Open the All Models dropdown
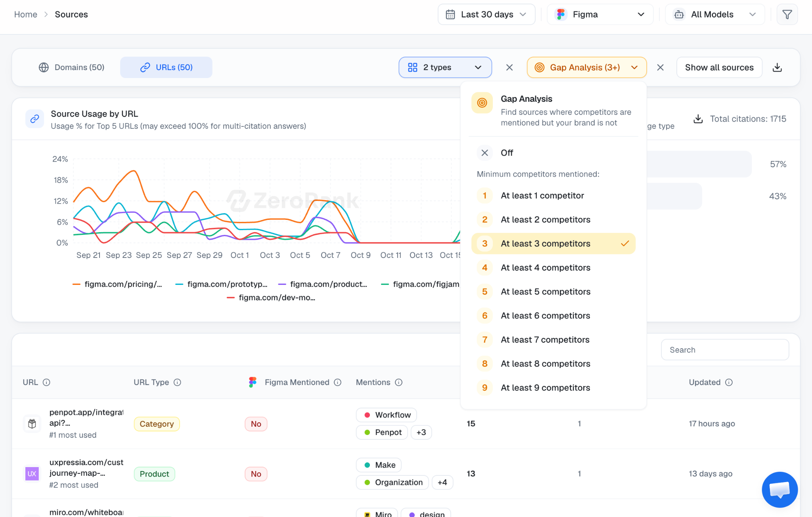The width and height of the screenshot is (812, 517). (714, 15)
